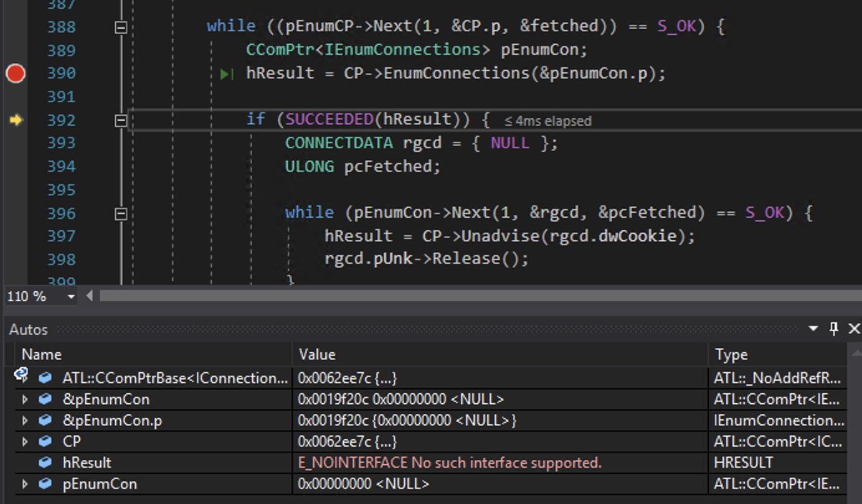Collapse the while loop at line 388

pos(121,27)
